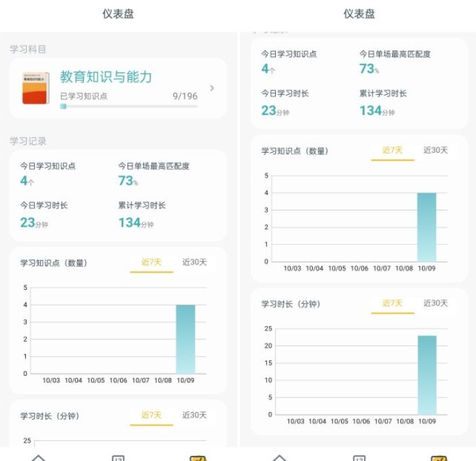Screen dimensions: 476x461
Task: Left screen: click the 仪表盘 header title
Action: coord(118,14)
